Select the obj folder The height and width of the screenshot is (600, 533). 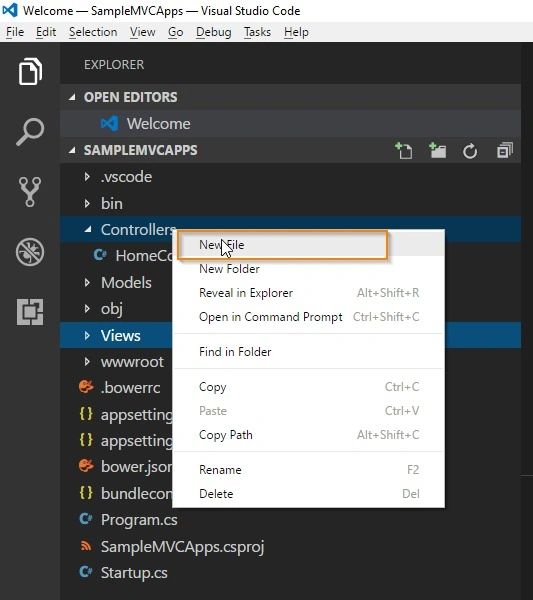[112, 308]
